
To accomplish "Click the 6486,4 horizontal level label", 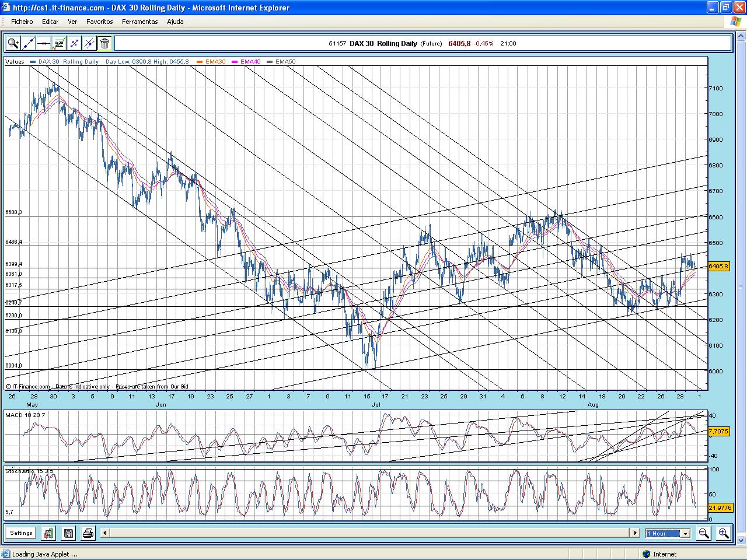I will click(x=13, y=242).
